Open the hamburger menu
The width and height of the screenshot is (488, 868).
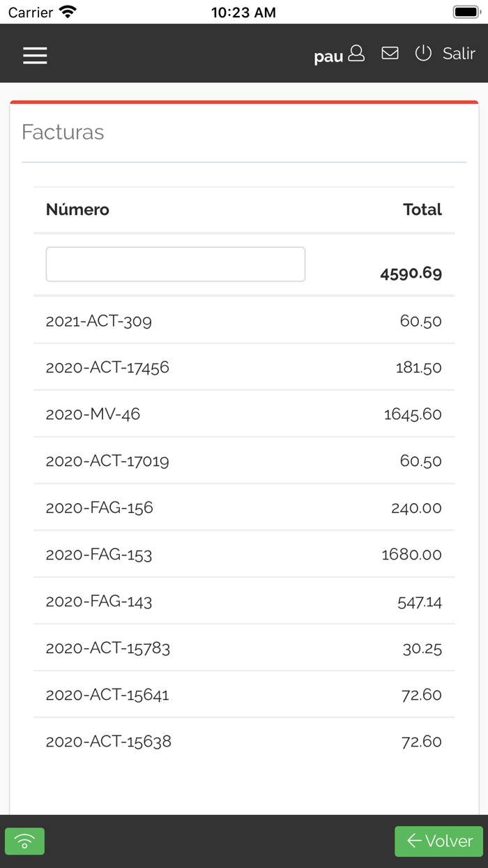pos(35,55)
